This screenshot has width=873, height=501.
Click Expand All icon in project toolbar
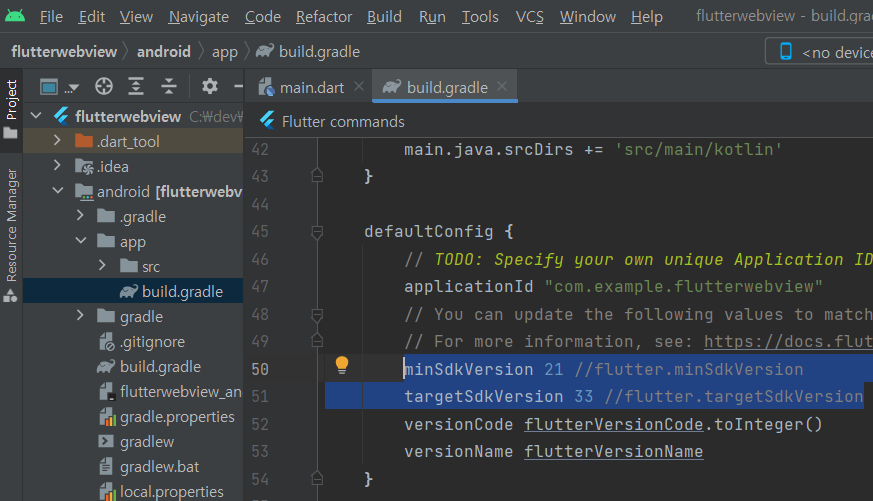pyautogui.click(x=136, y=86)
